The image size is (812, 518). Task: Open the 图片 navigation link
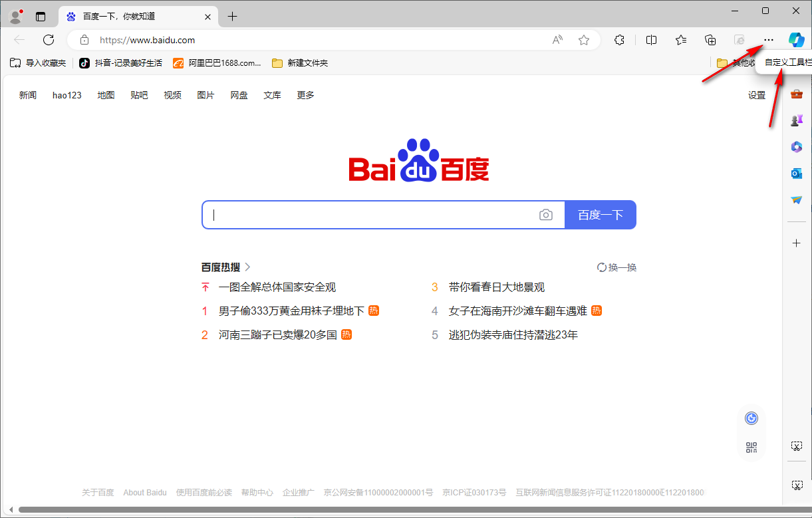pyautogui.click(x=205, y=95)
